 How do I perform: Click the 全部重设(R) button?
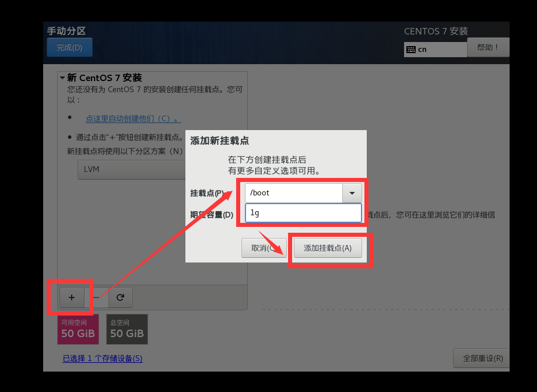482,358
